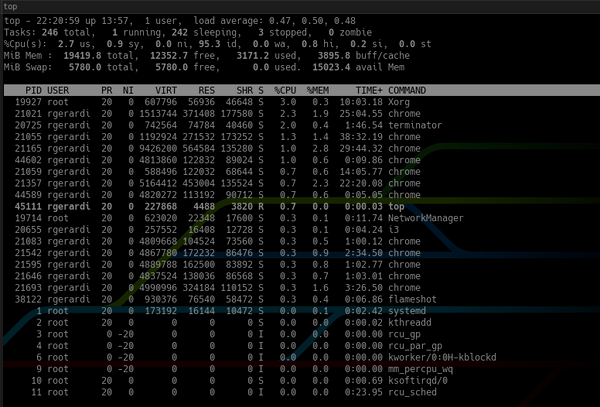Click the load average summary line
Image resolution: width=600 pixels, height=407 pixels.
(x=180, y=21)
